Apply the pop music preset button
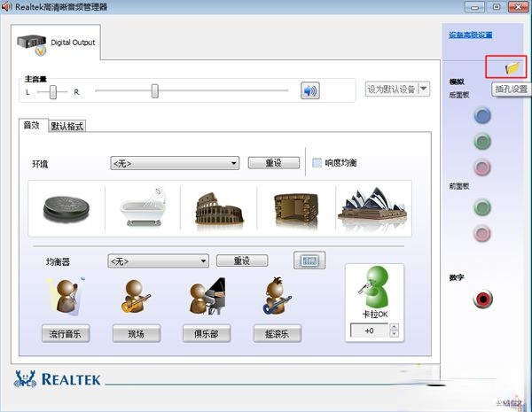532x412 pixels. point(66,334)
